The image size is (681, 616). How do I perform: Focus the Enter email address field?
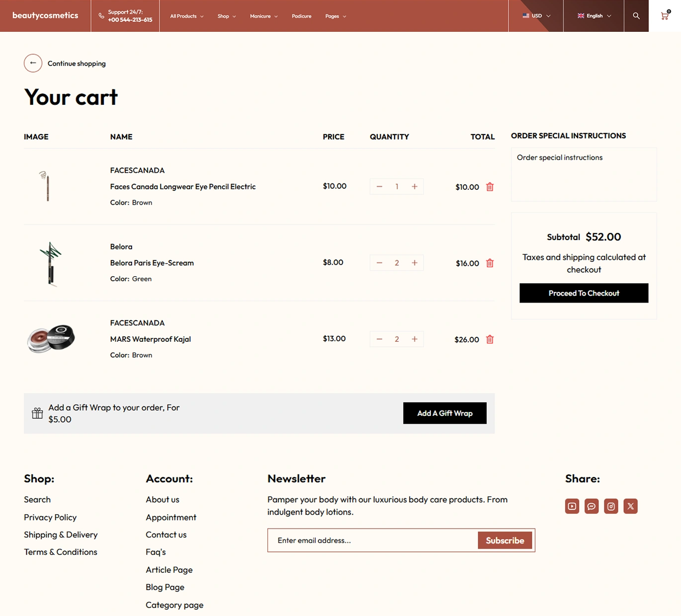pyautogui.click(x=373, y=540)
